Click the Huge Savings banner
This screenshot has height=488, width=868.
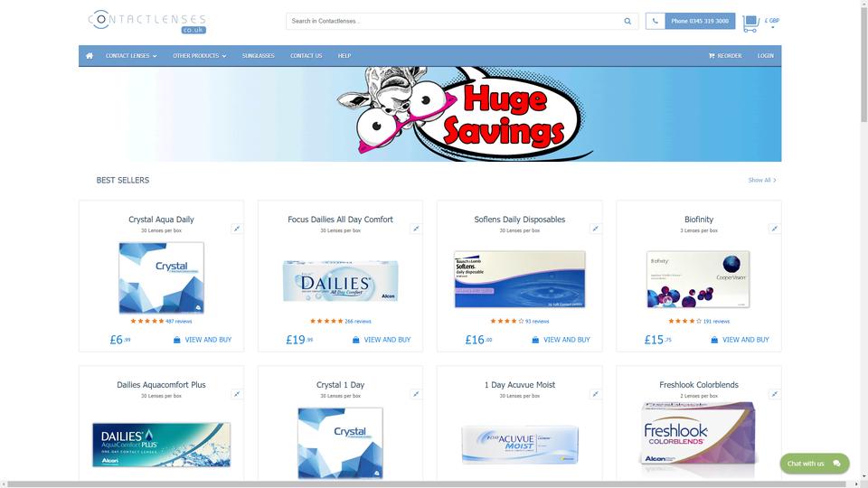[x=430, y=115]
